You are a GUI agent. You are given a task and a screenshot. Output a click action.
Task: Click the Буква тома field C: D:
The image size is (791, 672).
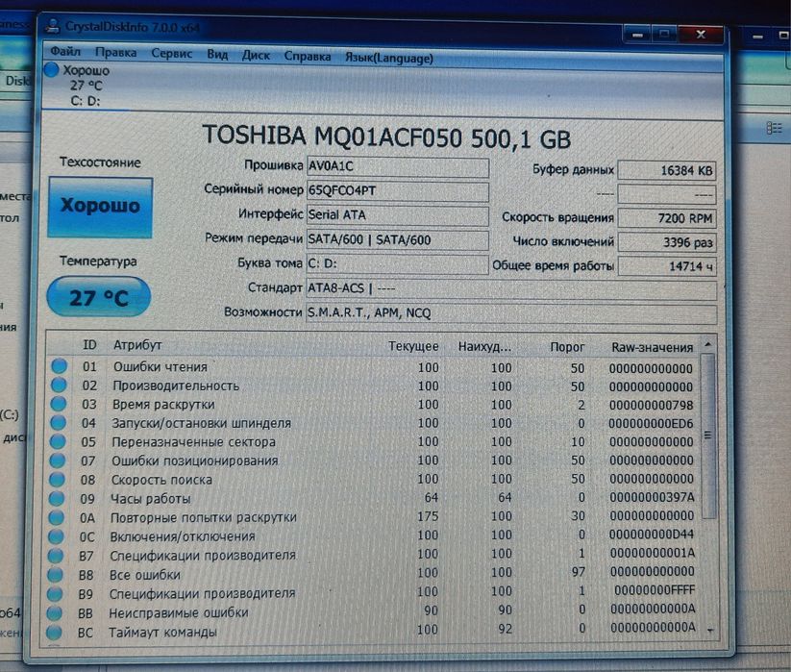(x=398, y=263)
